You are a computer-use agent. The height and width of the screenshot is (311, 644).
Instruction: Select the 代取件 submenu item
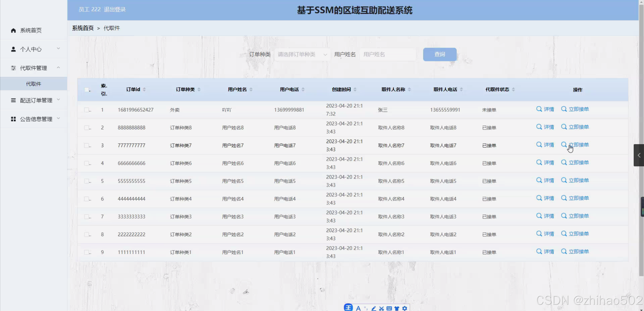point(33,84)
